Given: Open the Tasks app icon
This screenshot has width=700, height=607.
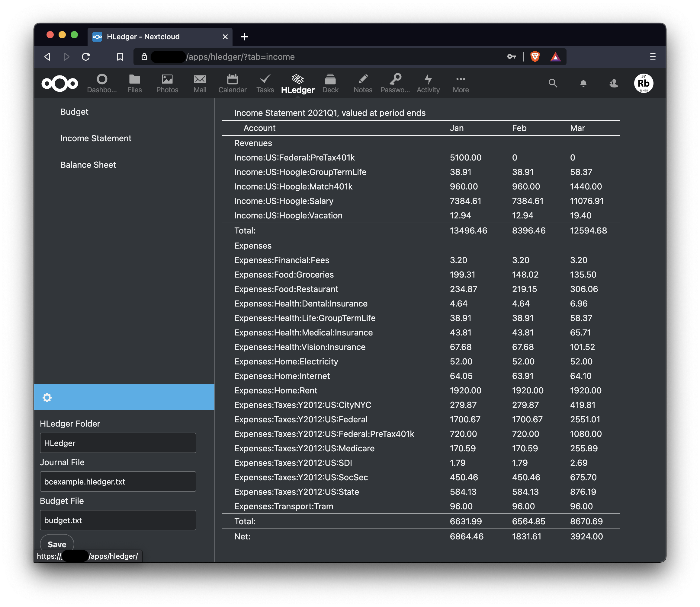Looking at the screenshot, I should pyautogui.click(x=265, y=83).
